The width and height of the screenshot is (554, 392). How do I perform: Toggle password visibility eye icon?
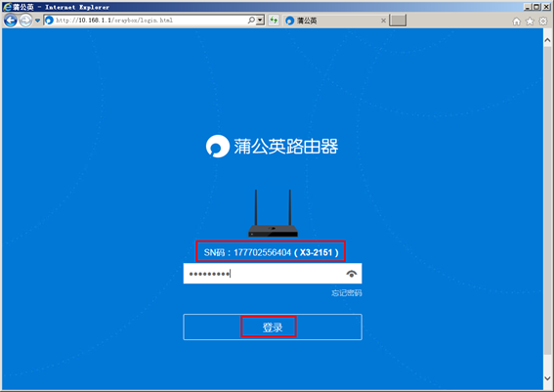pyautogui.click(x=351, y=274)
